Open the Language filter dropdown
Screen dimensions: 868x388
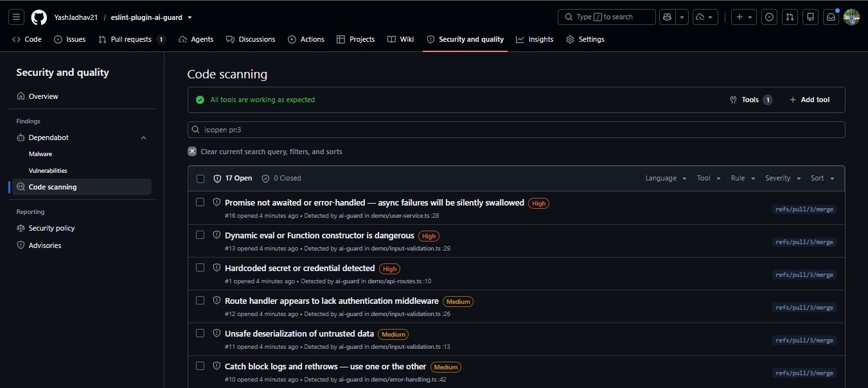point(666,178)
